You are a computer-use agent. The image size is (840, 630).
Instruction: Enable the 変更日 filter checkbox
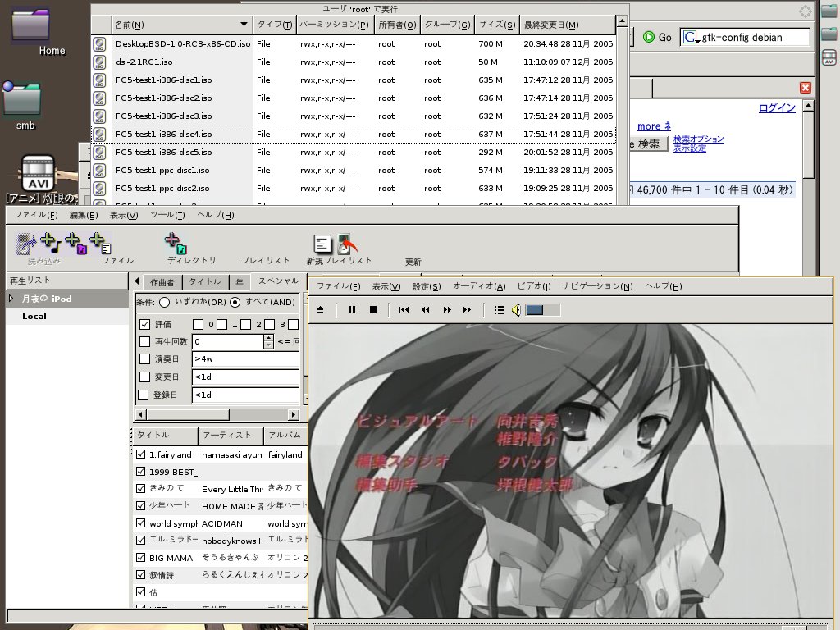pyautogui.click(x=144, y=377)
